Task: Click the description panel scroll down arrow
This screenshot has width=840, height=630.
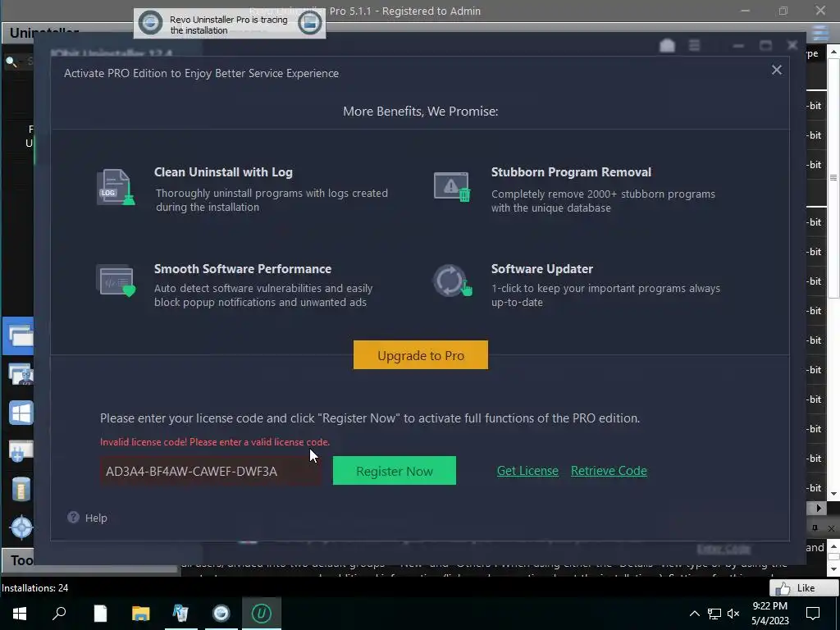Action: tap(833, 568)
